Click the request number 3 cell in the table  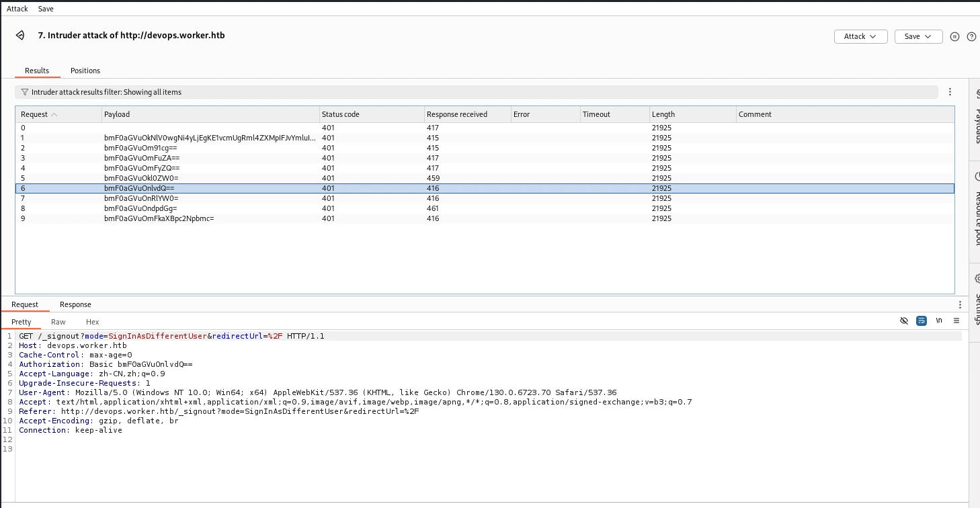tap(23, 158)
